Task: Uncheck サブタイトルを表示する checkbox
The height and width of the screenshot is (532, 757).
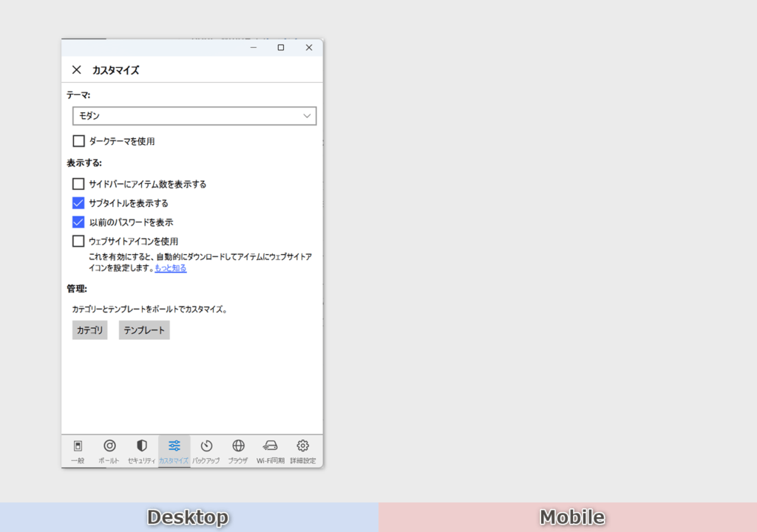Action: [x=78, y=202]
